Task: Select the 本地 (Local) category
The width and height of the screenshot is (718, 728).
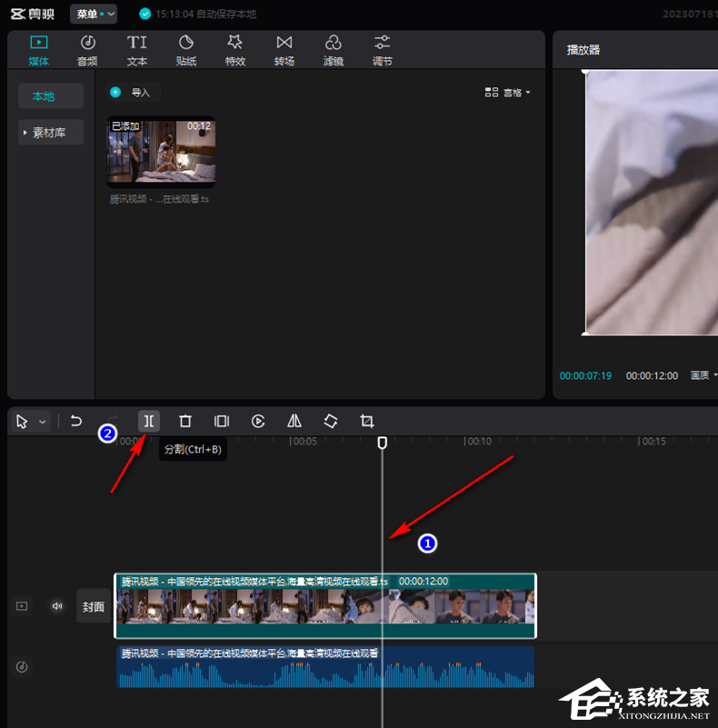Action: point(51,96)
